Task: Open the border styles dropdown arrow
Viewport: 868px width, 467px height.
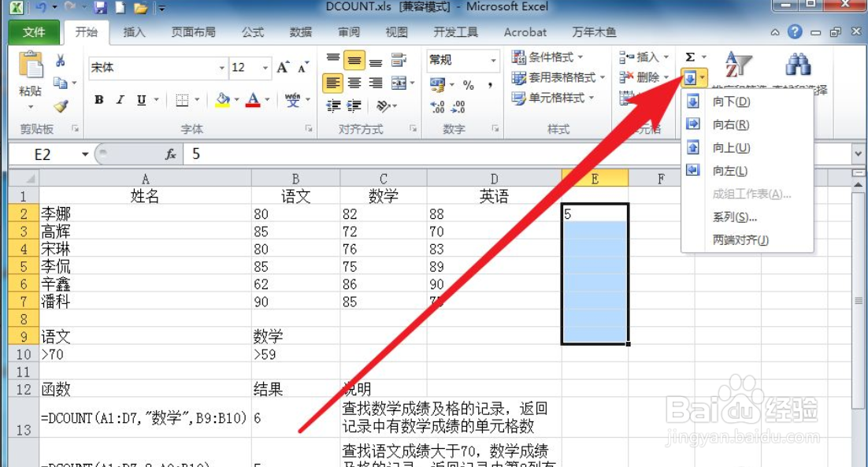Action: [195, 98]
